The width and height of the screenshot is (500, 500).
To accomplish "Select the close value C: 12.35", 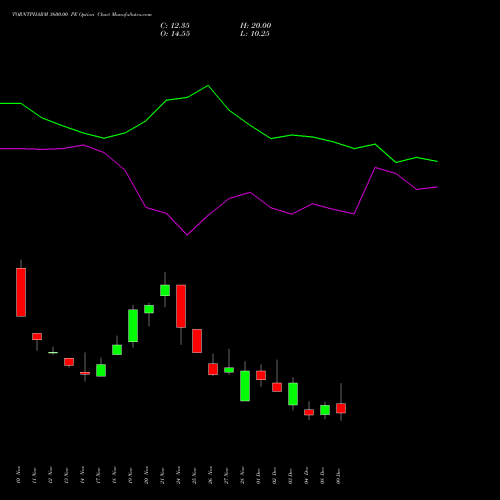I will point(175,26).
